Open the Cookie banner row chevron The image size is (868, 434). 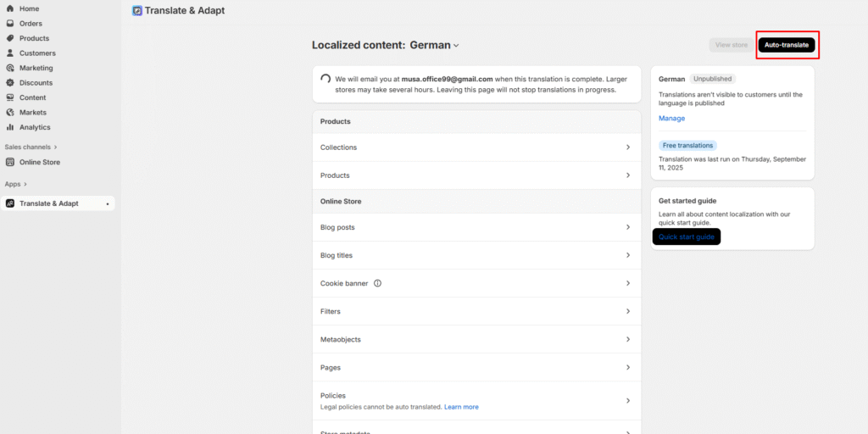[628, 283]
